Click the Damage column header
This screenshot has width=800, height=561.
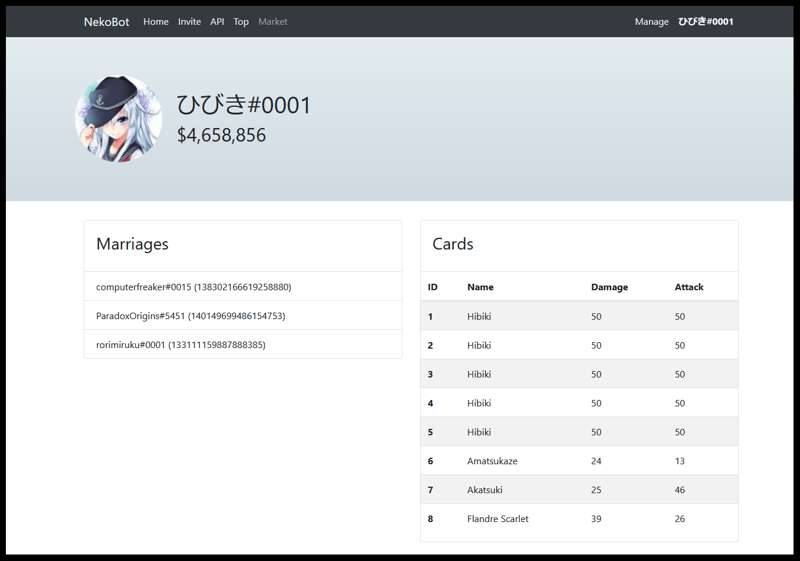click(609, 287)
